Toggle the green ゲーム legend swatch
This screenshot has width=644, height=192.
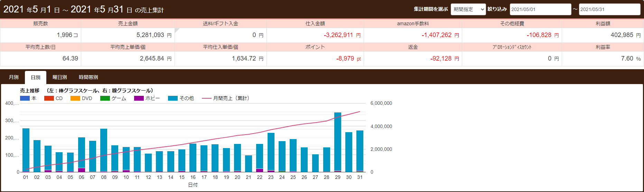(105, 98)
